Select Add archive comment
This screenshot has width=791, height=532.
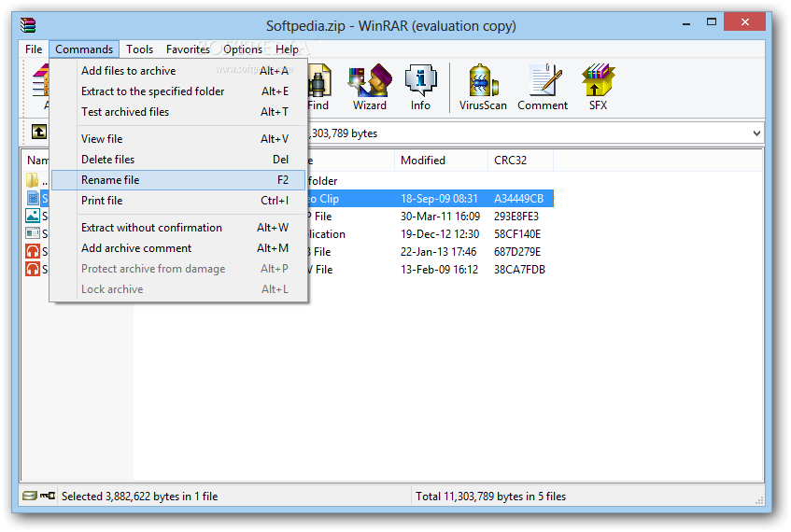coord(178,248)
